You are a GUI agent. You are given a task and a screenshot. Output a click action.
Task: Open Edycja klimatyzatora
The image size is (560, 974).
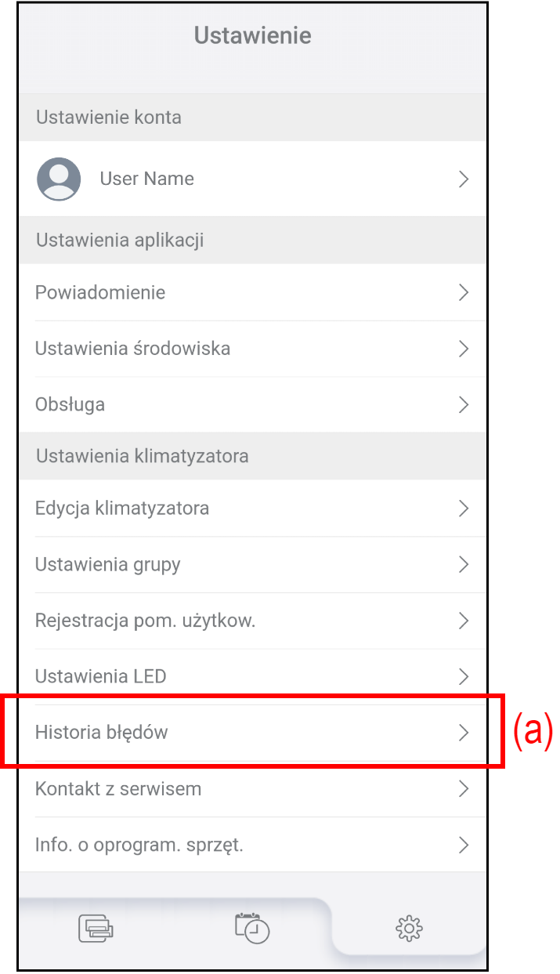pos(122,509)
